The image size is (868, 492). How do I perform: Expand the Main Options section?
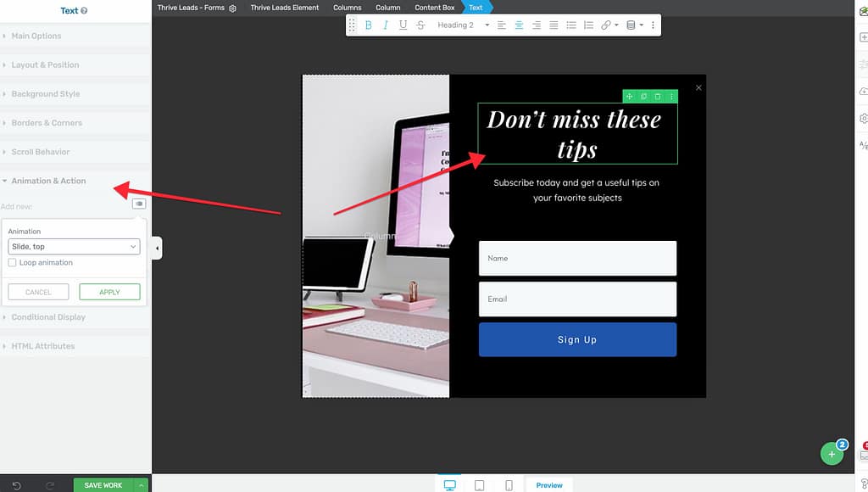click(36, 36)
